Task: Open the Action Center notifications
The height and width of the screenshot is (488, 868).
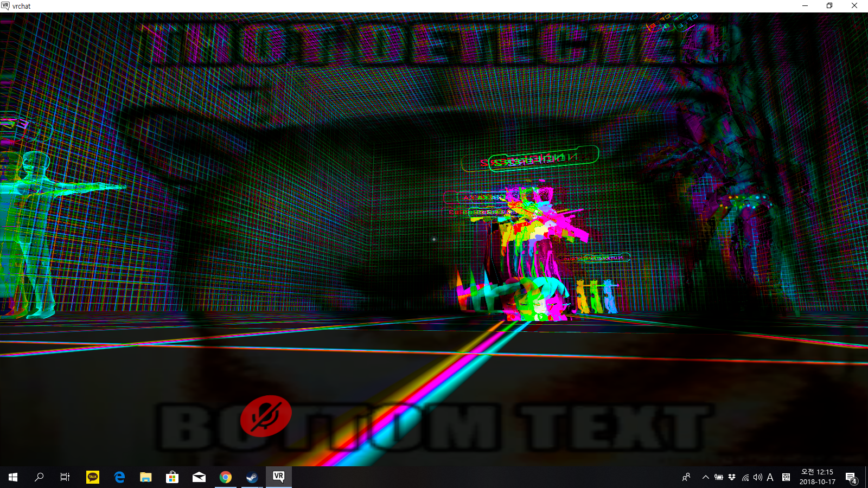Action: 851,478
